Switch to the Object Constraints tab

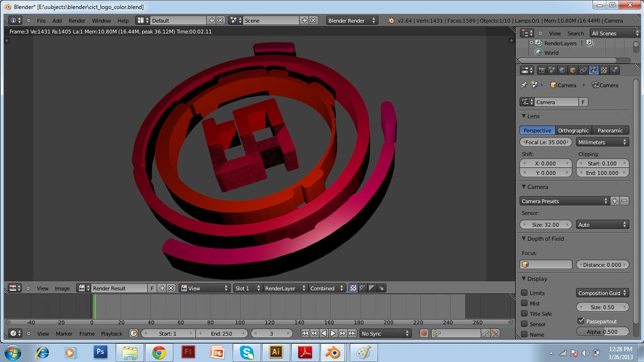tap(583, 70)
